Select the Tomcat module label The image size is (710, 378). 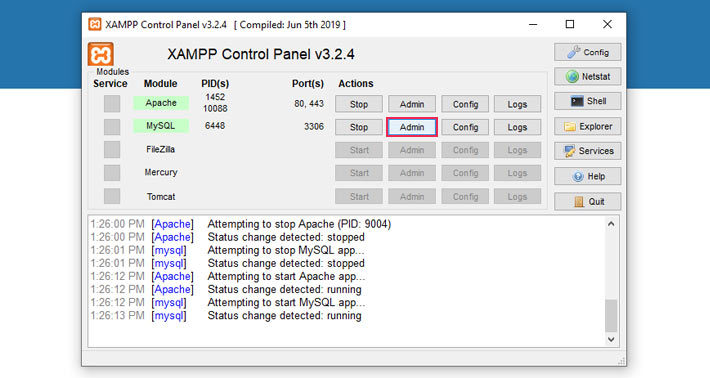point(161,196)
